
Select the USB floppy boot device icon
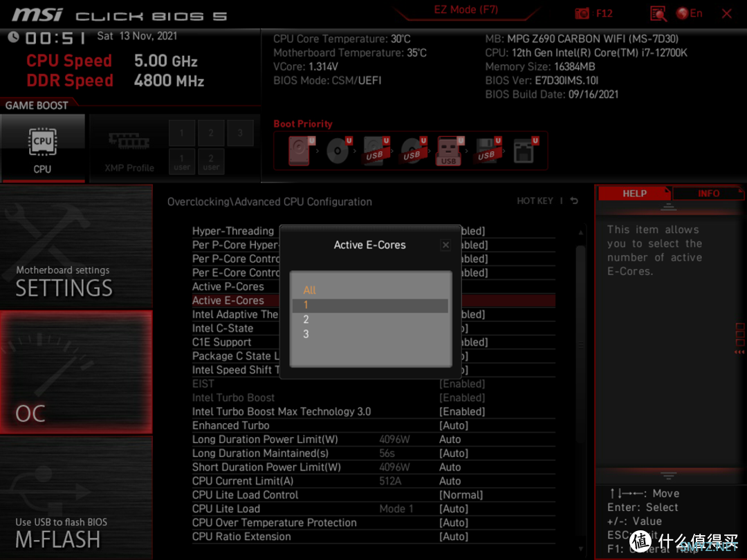pos(488,151)
